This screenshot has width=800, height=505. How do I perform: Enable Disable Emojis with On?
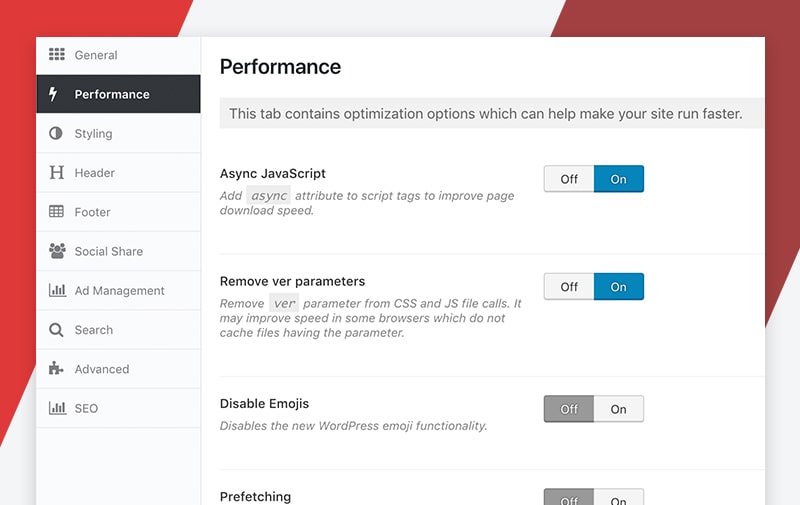(x=618, y=409)
